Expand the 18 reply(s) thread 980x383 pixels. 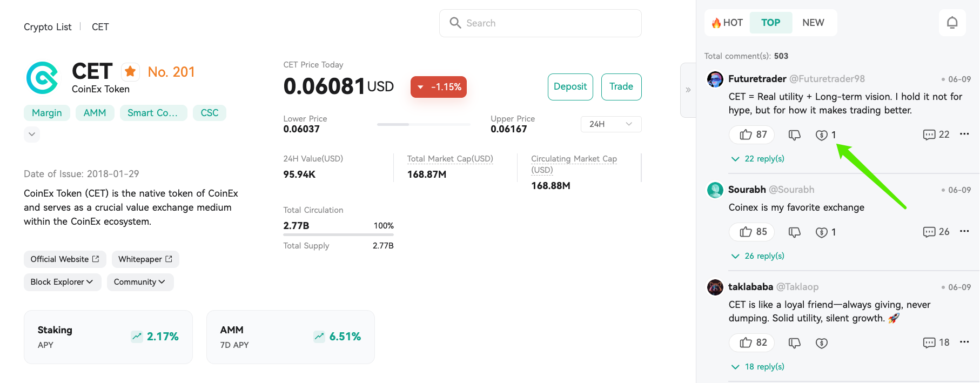pos(758,367)
